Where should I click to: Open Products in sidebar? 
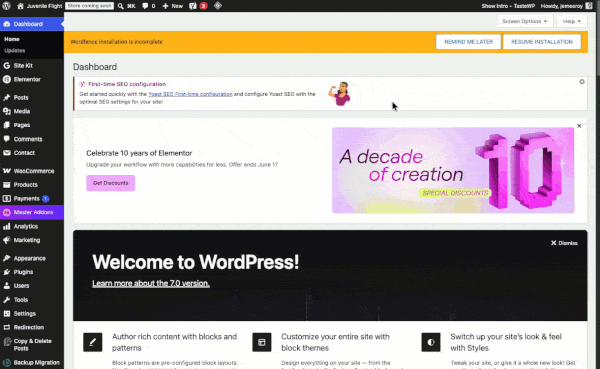point(32,184)
